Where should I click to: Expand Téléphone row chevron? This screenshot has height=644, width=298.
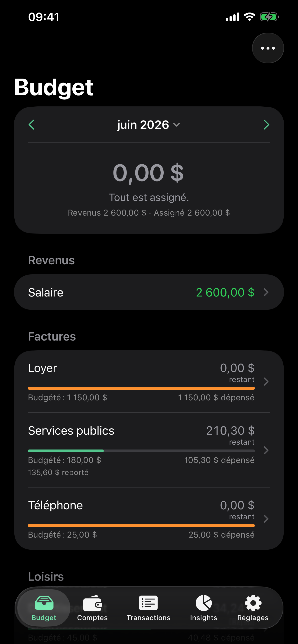click(266, 519)
